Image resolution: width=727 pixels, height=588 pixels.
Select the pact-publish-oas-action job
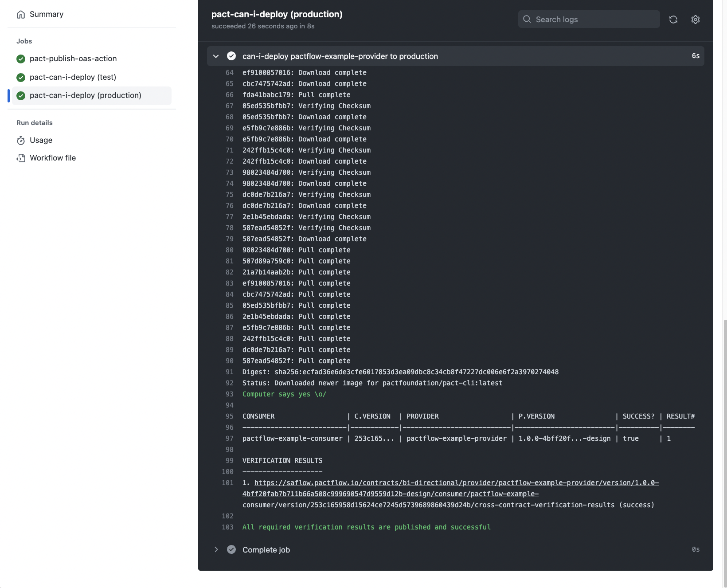pos(73,59)
